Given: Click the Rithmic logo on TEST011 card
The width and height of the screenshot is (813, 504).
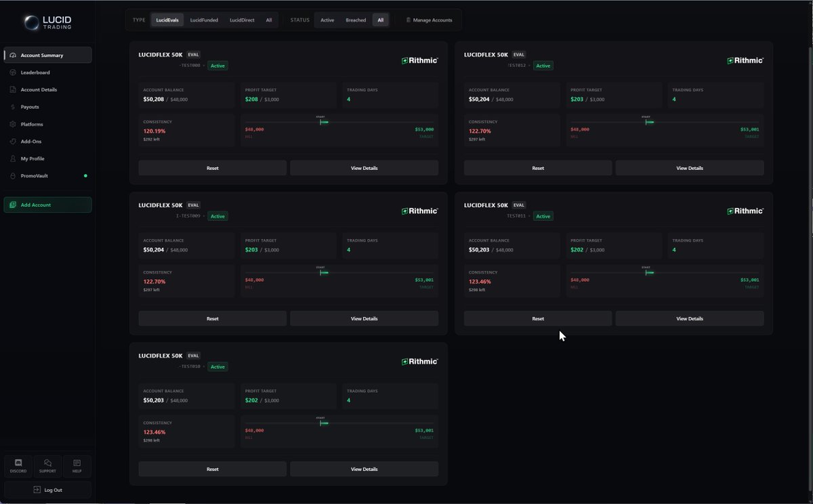Looking at the screenshot, I should (745, 211).
